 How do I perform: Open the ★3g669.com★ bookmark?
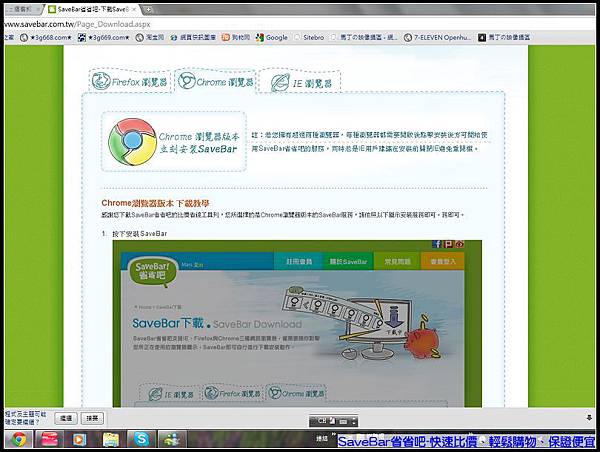pyautogui.click(x=104, y=38)
